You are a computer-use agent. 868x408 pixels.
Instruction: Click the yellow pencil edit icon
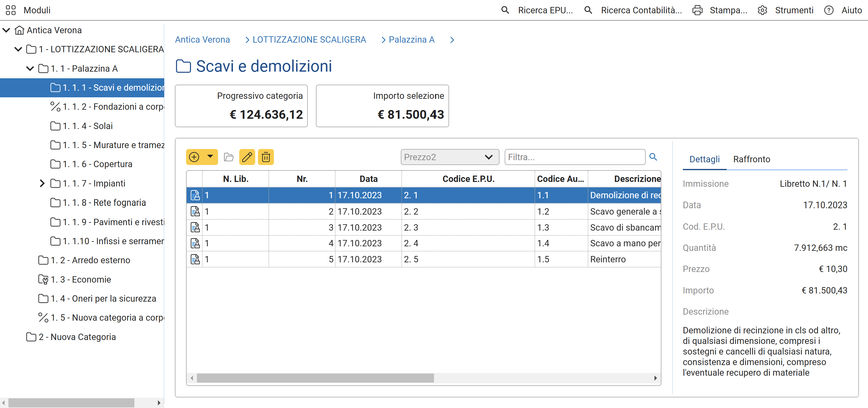(247, 157)
